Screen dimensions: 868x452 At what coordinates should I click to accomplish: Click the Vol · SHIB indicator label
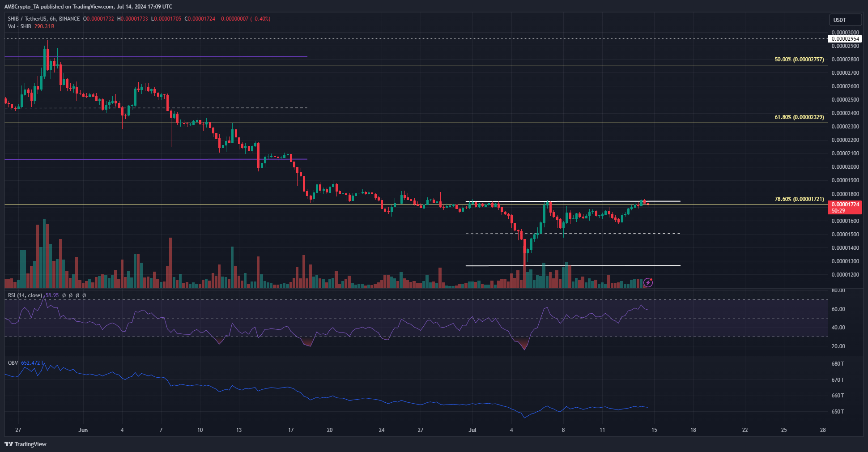tap(19, 26)
